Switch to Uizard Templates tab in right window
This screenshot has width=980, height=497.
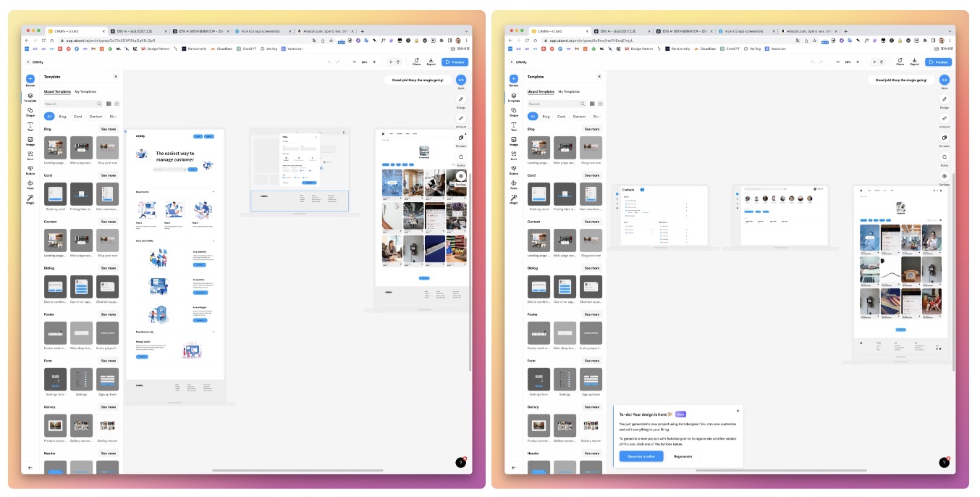pos(541,91)
